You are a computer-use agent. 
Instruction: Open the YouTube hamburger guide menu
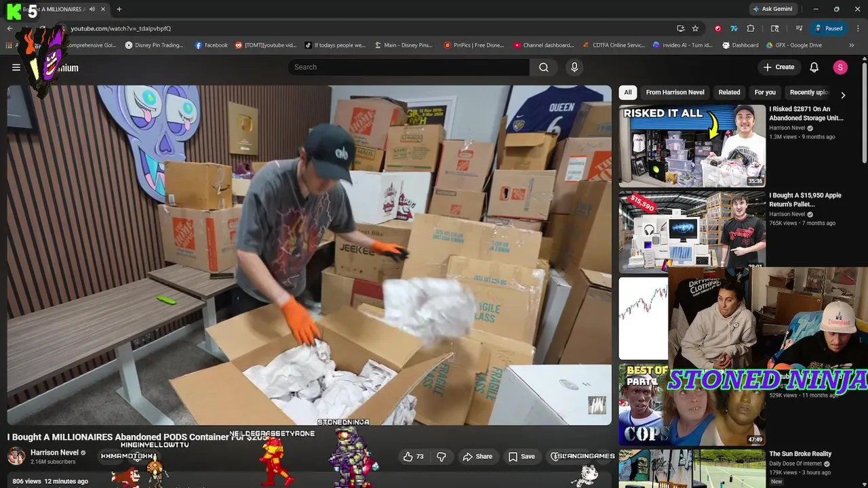point(16,67)
